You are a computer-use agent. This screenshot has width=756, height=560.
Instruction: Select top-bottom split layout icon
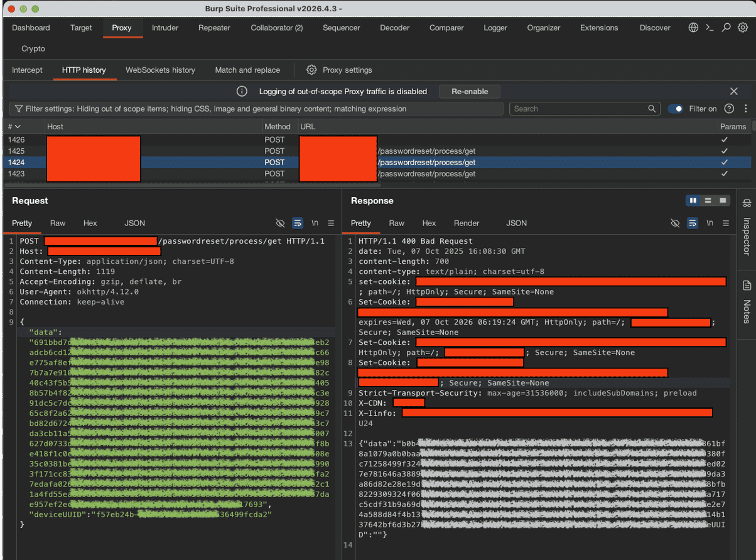[708, 200]
